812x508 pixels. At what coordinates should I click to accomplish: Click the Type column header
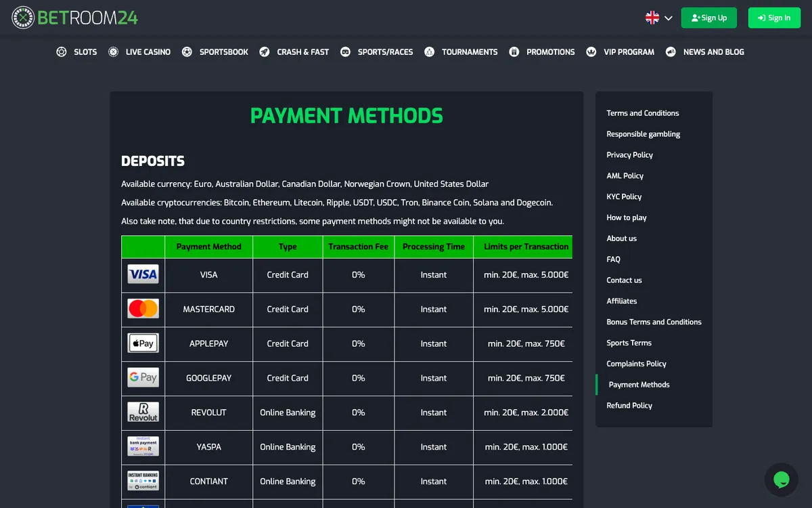(288, 247)
